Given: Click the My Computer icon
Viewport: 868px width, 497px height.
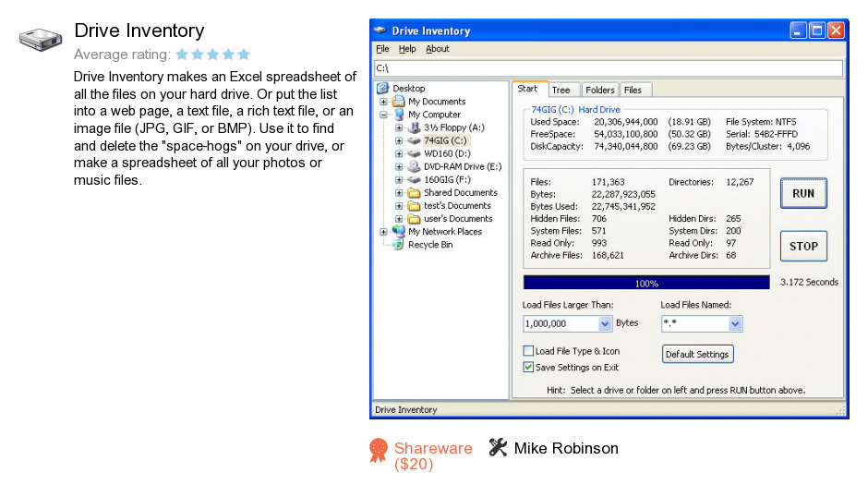Looking at the screenshot, I should [x=399, y=115].
